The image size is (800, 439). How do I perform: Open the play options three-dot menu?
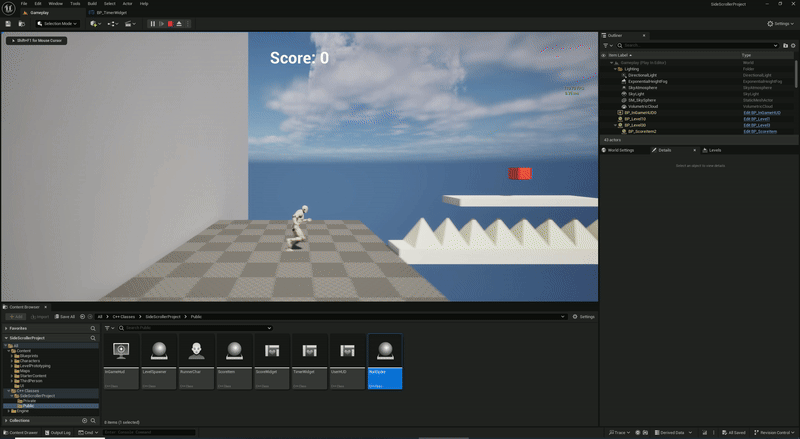click(x=188, y=23)
